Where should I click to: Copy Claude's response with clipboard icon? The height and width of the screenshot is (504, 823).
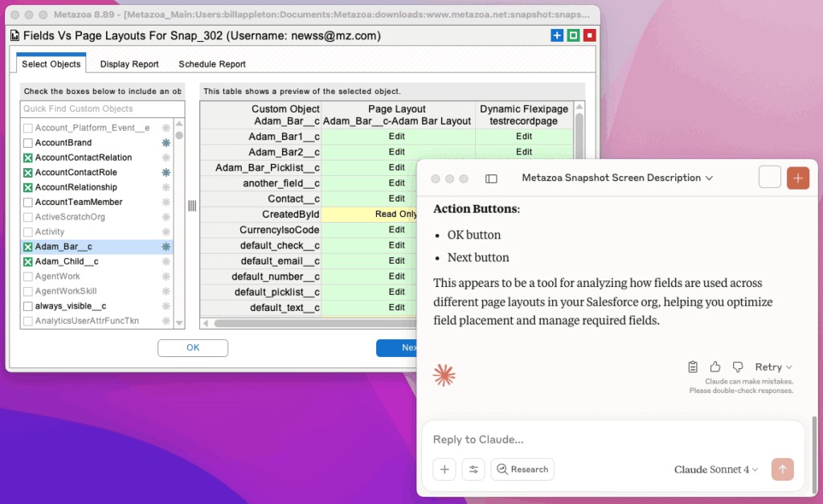coord(693,367)
